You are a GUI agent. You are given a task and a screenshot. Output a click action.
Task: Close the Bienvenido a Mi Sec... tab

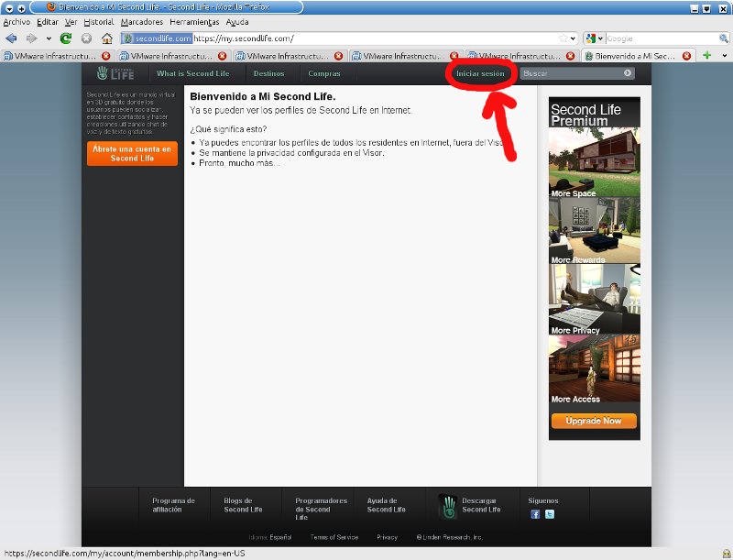point(686,56)
